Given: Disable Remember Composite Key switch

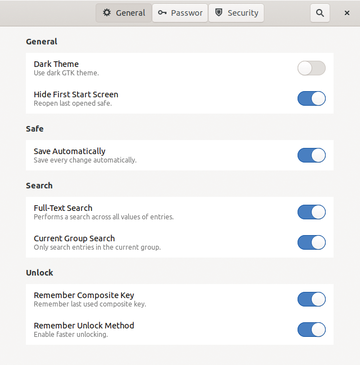Looking at the screenshot, I should coord(311,299).
